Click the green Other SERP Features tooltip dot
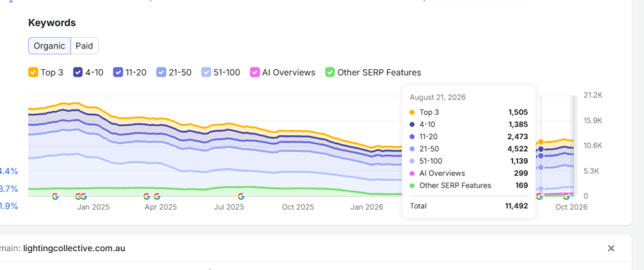644x270 pixels. [412, 186]
